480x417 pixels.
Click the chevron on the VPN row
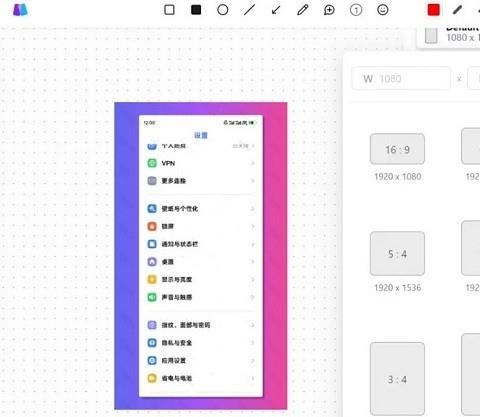pos(253,163)
